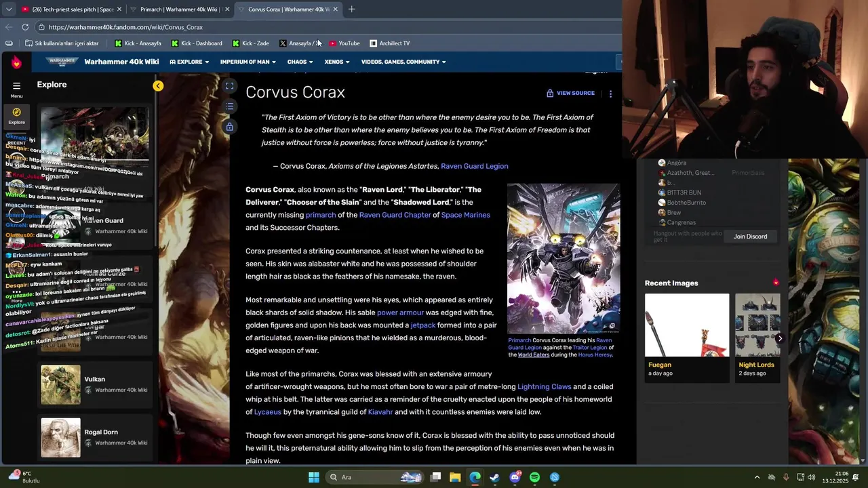The image size is (868, 488).
Task: Open the tab list dropdown arrow
Action: 9,9
